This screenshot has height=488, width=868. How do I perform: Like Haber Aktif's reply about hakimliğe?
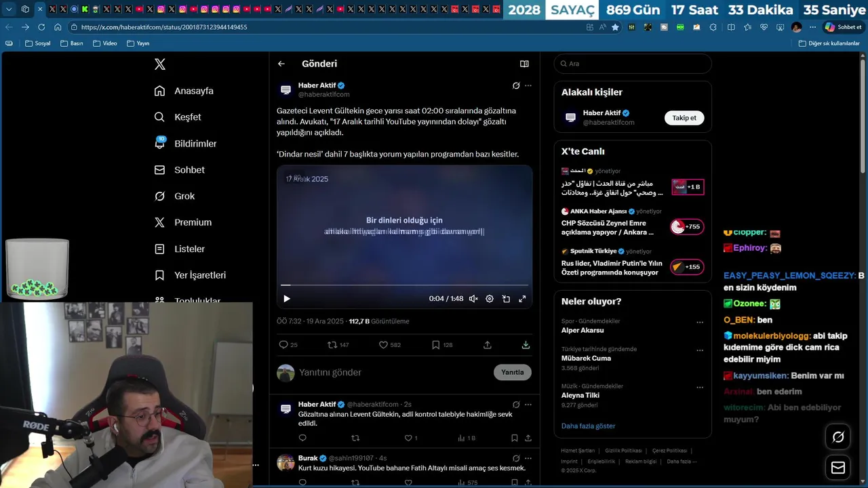pyautogui.click(x=411, y=439)
